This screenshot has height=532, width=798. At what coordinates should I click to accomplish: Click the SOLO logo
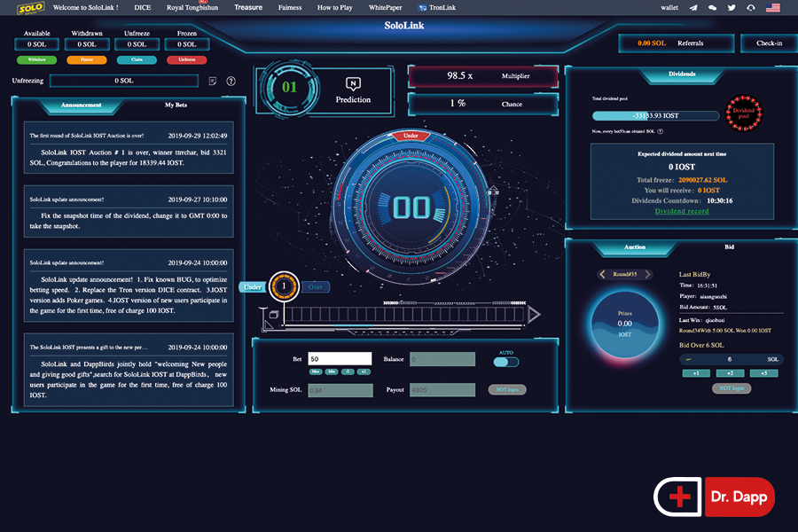[30, 8]
